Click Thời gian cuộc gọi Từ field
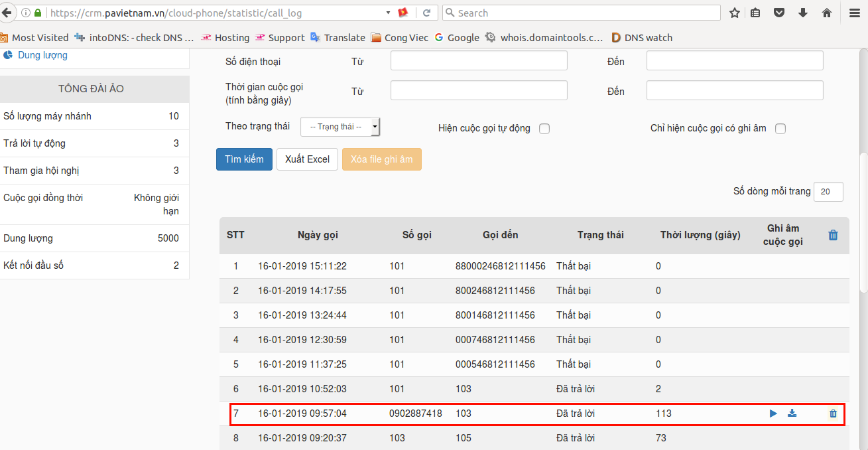Viewport: 868px width, 450px height. (479, 90)
